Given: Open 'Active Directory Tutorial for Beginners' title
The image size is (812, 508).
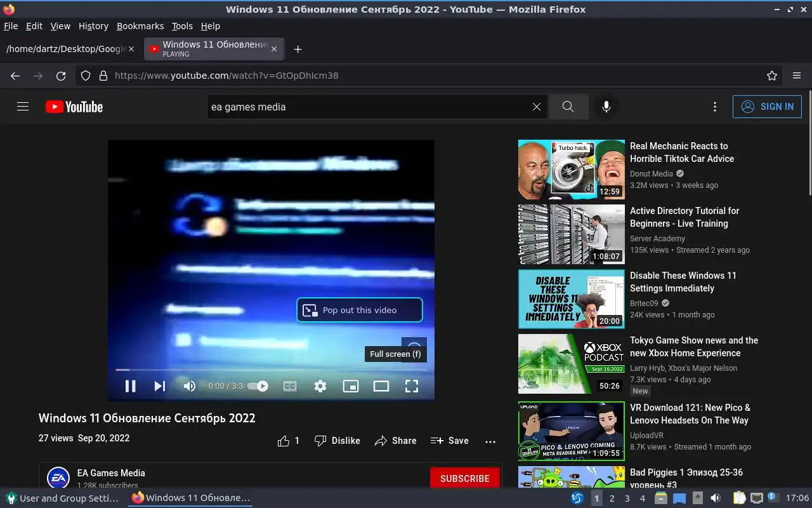Looking at the screenshot, I should [x=684, y=217].
